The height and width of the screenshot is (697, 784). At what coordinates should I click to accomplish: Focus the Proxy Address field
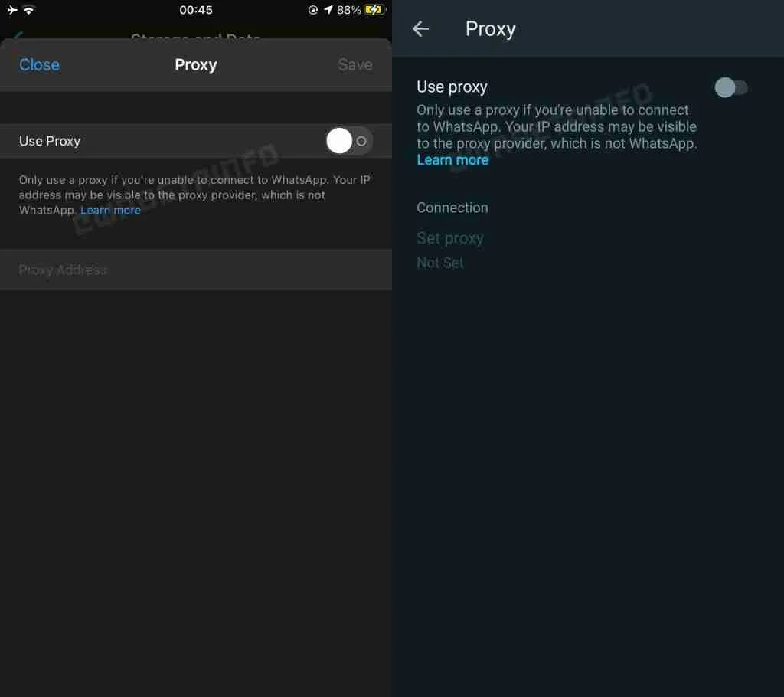point(196,270)
